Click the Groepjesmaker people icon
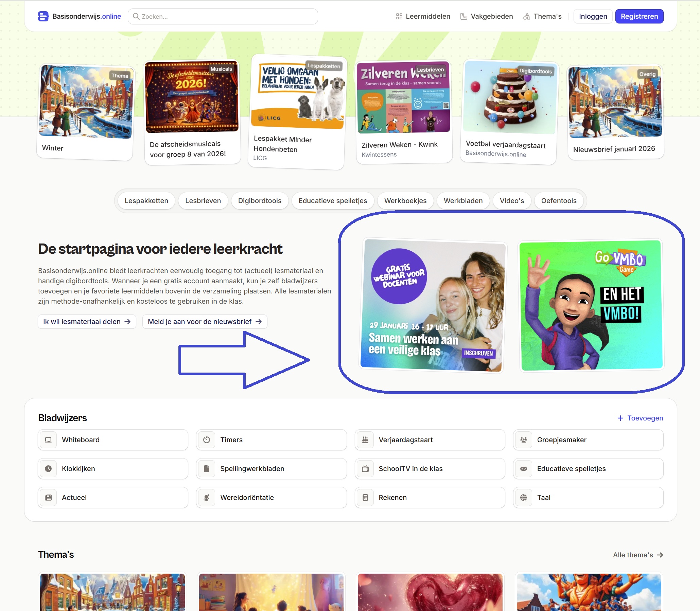Screen dimensions: 700x611 click(x=524, y=440)
